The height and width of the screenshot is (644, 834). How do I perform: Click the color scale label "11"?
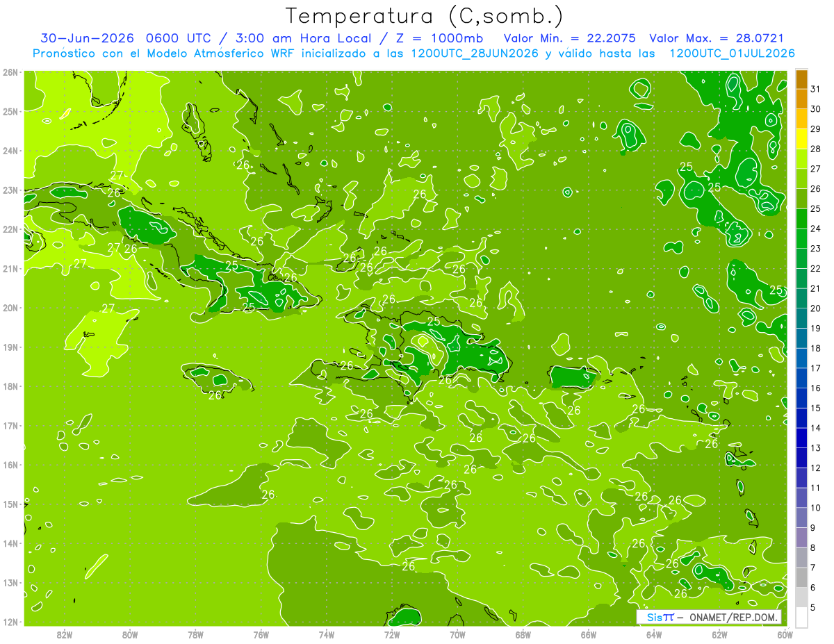pos(815,488)
